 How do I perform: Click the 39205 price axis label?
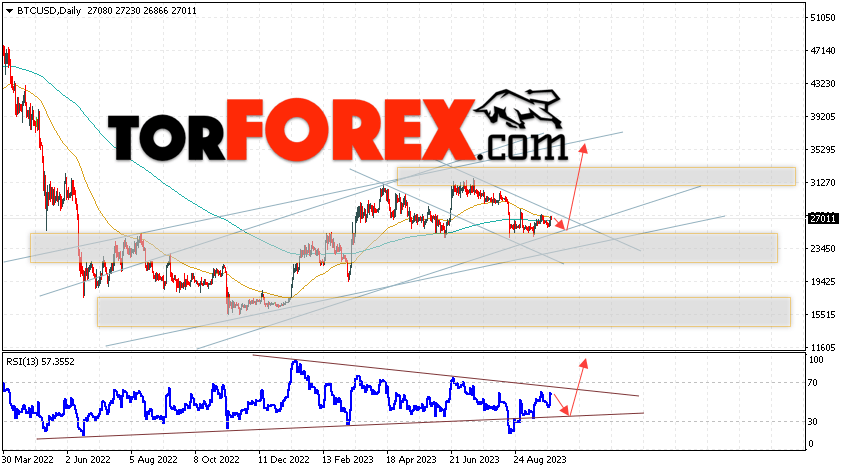(822, 117)
